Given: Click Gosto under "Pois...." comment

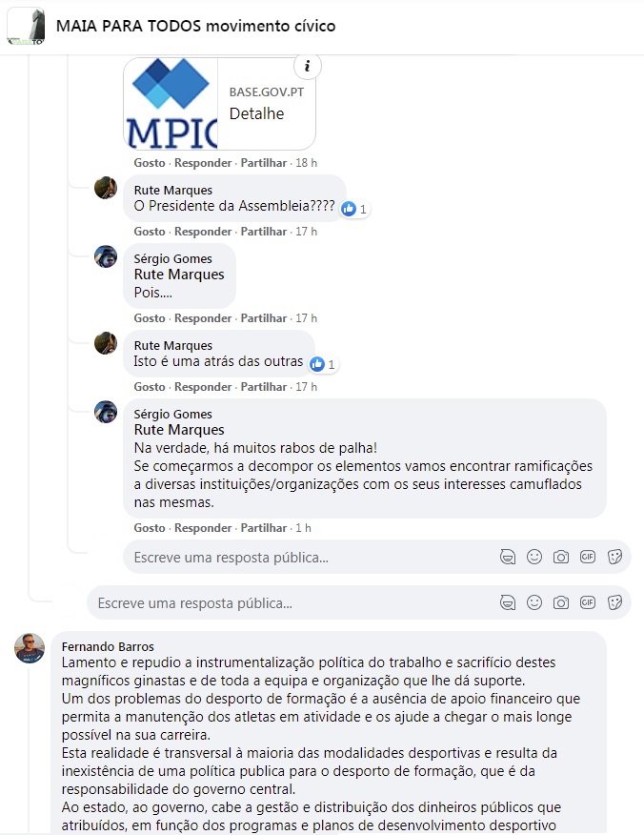Looking at the screenshot, I should [149, 318].
